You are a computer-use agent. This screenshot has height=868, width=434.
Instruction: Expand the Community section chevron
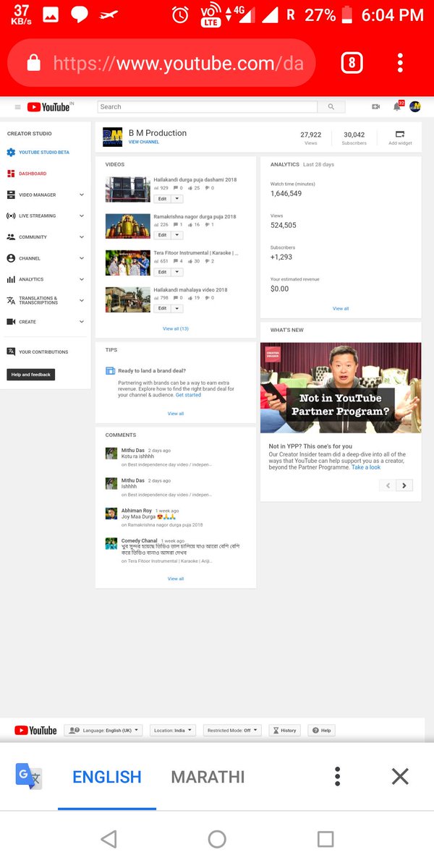[82, 237]
